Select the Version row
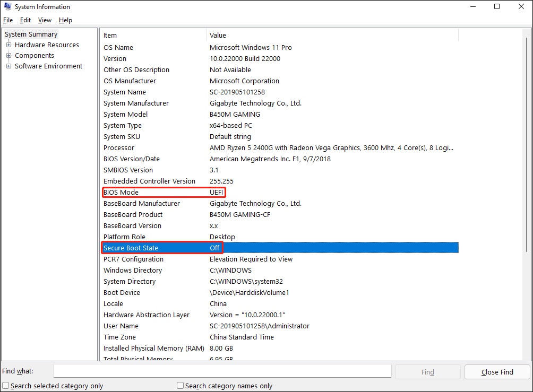The width and height of the screenshot is (533, 392). click(280, 58)
